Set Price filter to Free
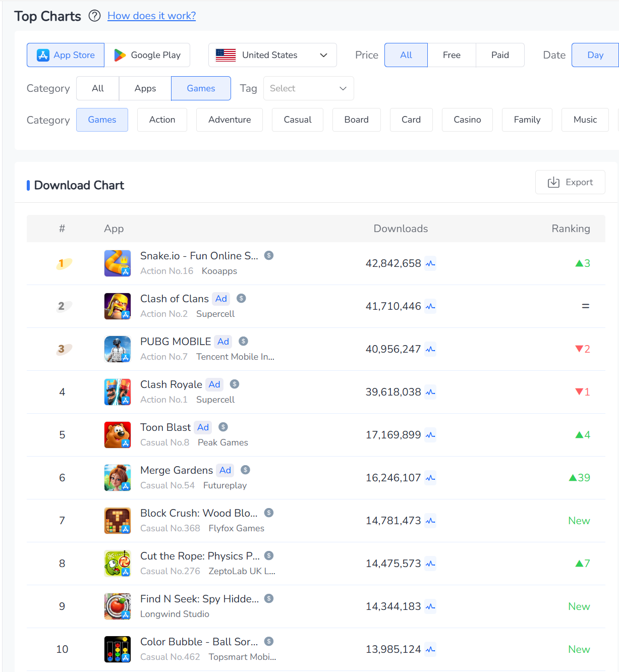The height and width of the screenshot is (672, 619). pyautogui.click(x=452, y=55)
